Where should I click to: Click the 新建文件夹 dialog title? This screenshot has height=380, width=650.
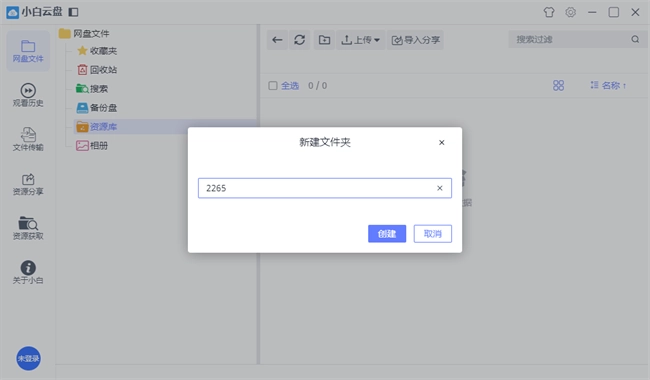click(x=325, y=143)
